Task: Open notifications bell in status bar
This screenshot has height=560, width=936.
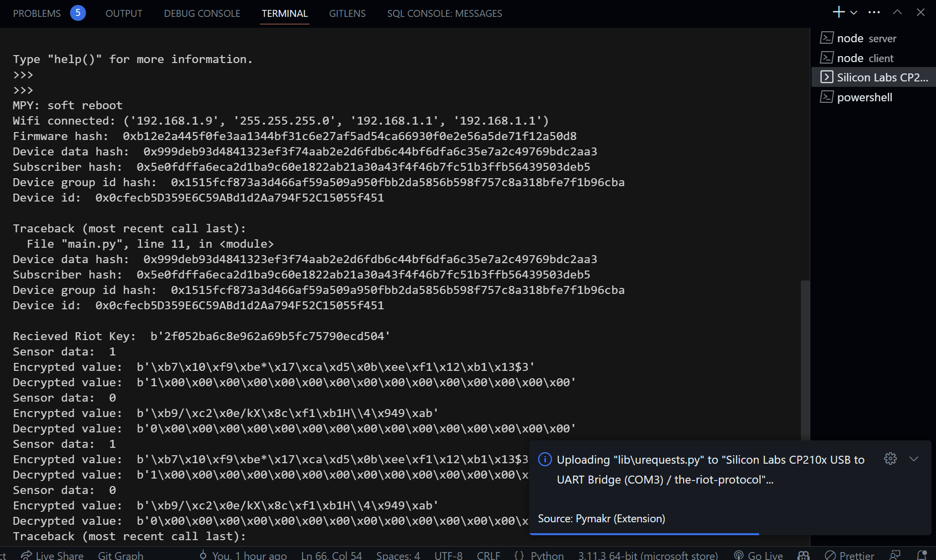Action: pyautogui.click(x=922, y=555)
